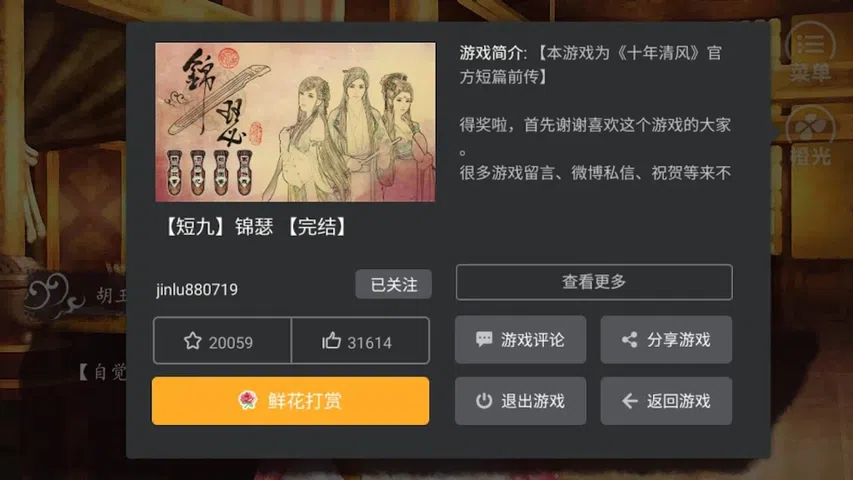853x480 pixels.
Task: Open author profile jinlu880719
Action: point(197,289)
